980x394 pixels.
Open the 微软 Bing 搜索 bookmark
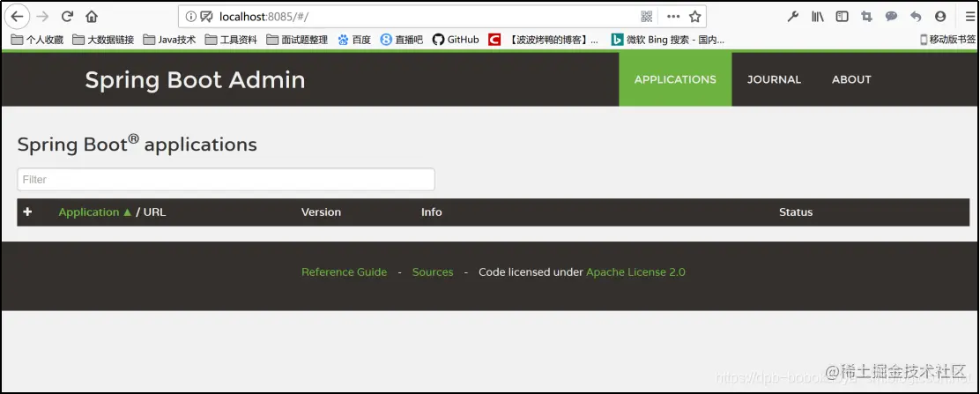coord(668,40)
